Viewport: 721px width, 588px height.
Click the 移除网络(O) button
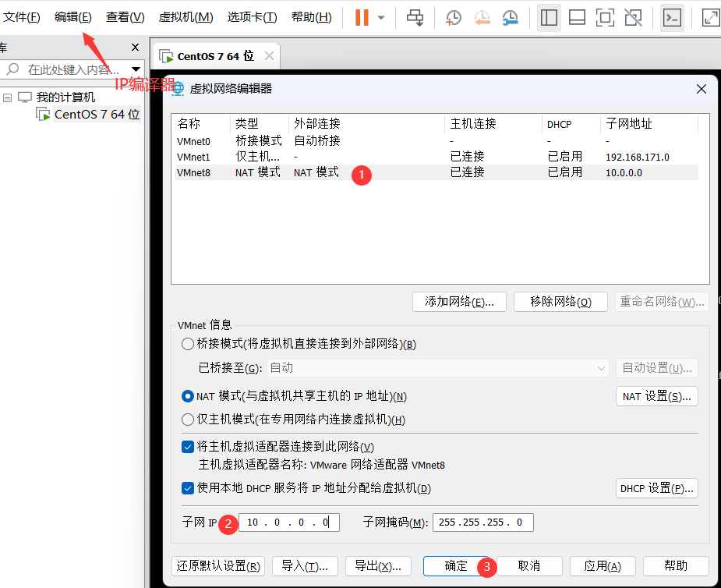tap(560, 302)
